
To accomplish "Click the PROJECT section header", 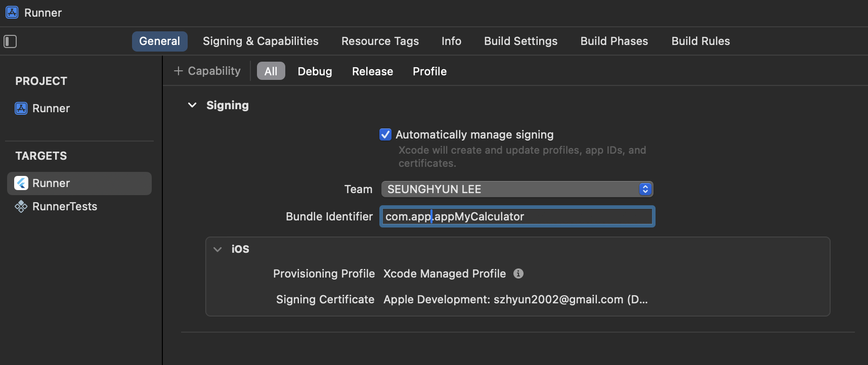I will [41, 81].
